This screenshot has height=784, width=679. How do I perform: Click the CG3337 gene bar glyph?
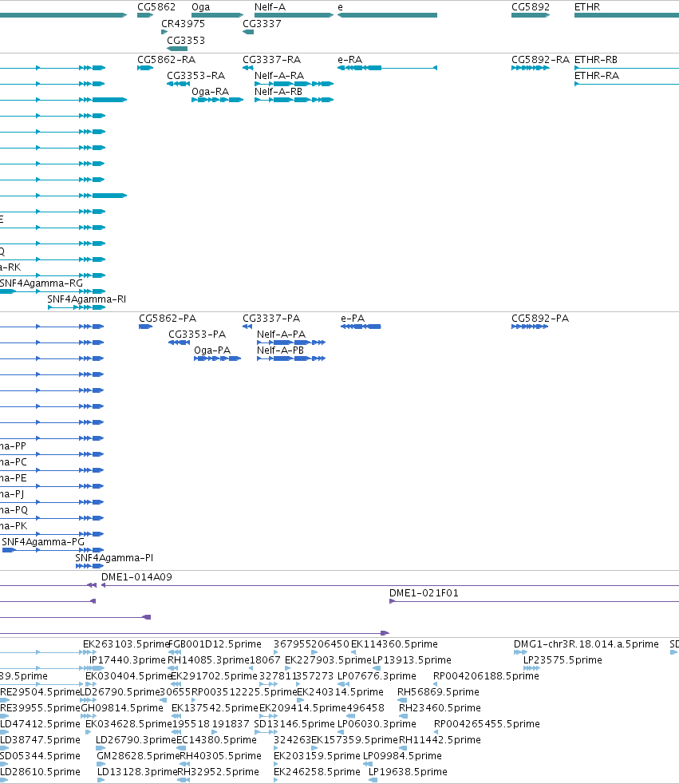(248, 32)
